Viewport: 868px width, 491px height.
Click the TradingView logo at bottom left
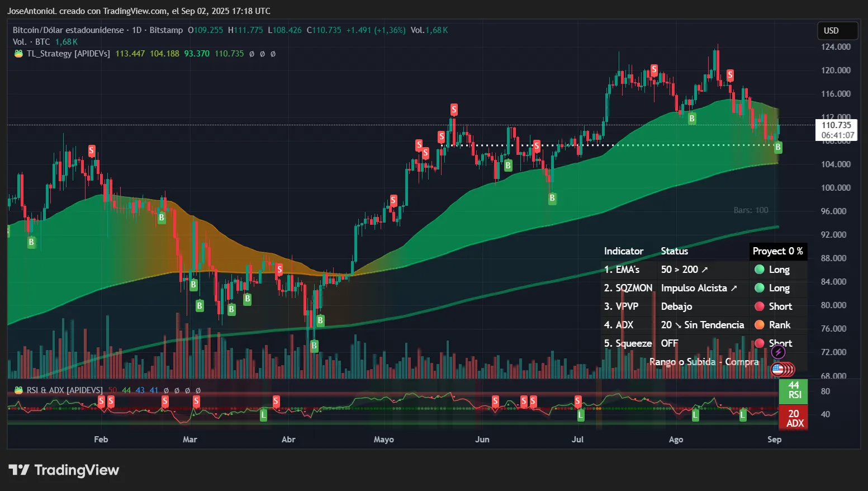click(64, 470)
